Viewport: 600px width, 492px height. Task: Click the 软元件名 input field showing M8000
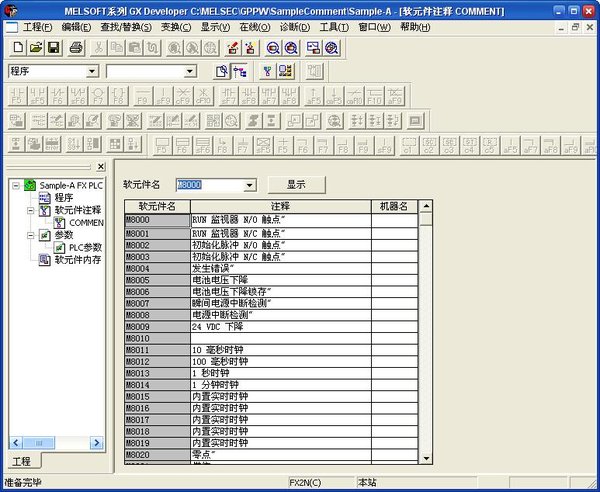210,185
